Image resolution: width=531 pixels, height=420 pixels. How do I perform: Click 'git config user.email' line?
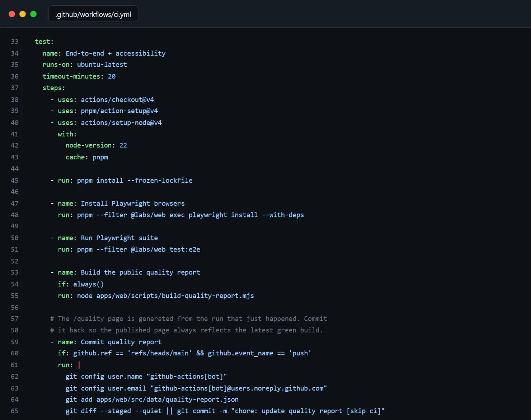pyautogui.click(x=196, y=388)
